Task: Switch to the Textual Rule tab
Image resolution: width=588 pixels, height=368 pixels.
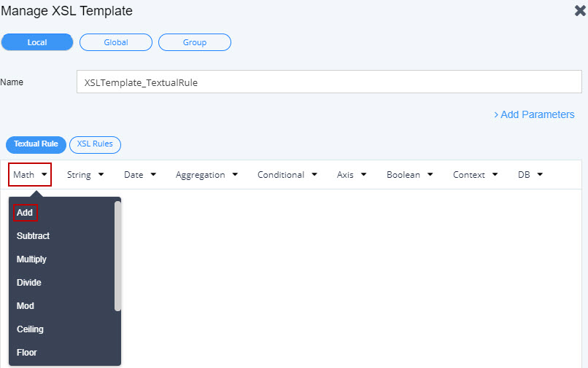Action: click(x=36, y=144)
